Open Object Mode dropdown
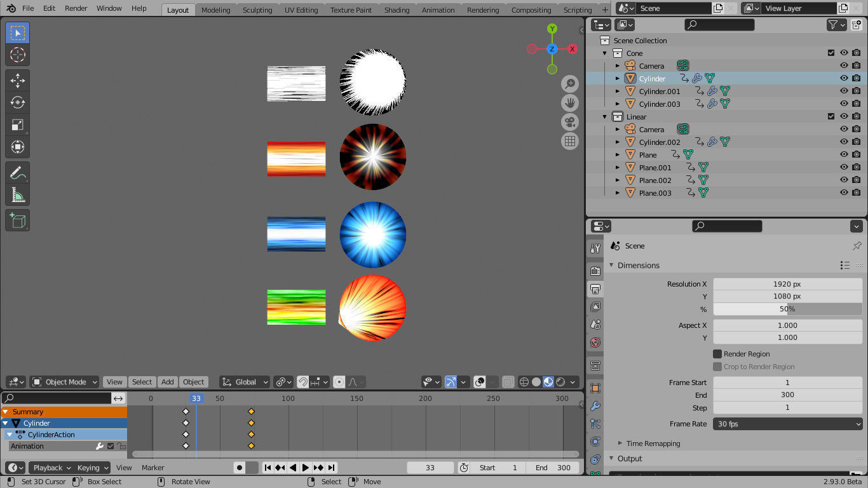The image size is (868, 488). point(64,382)
